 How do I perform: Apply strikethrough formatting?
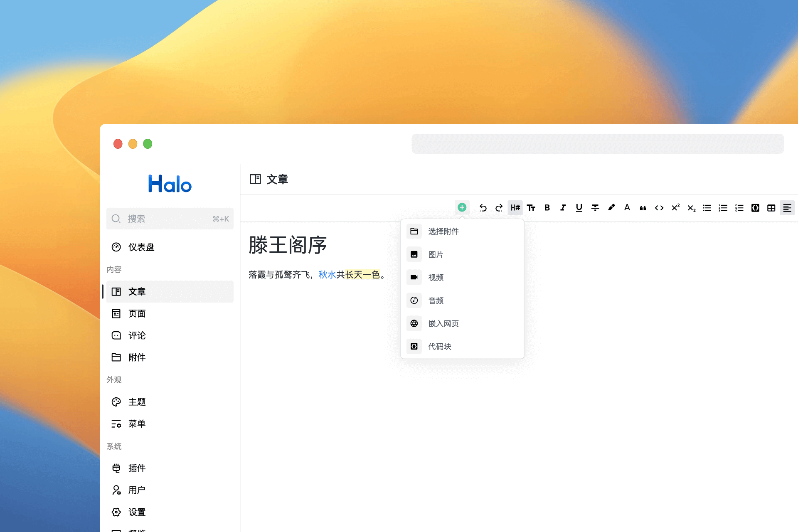point(595,208)
